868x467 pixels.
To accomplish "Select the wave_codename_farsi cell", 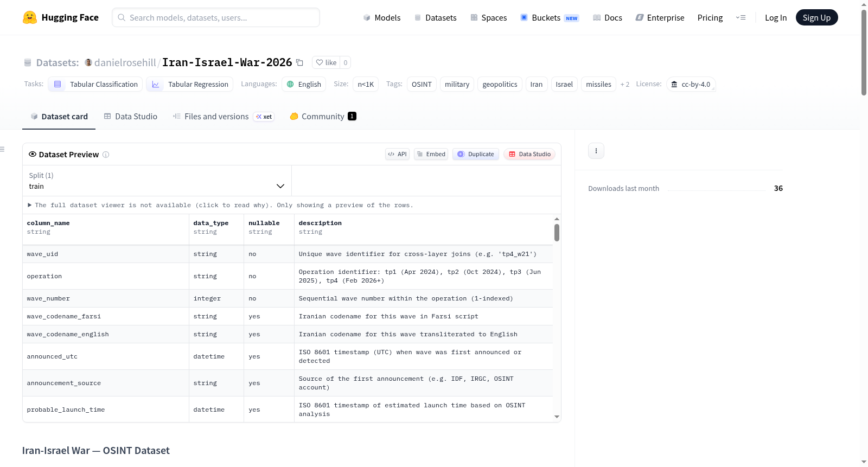I will (106, 316).
